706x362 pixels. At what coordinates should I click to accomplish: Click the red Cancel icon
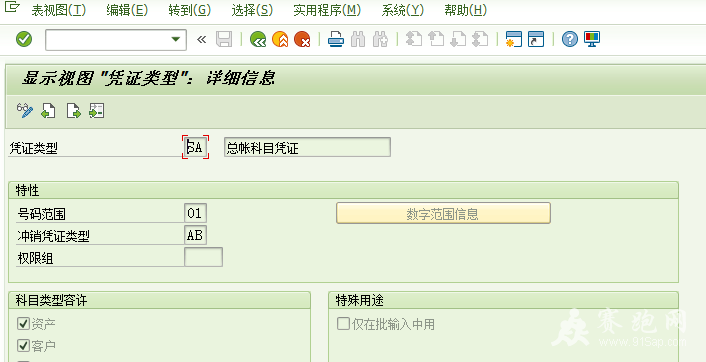(x=302, y=40)
